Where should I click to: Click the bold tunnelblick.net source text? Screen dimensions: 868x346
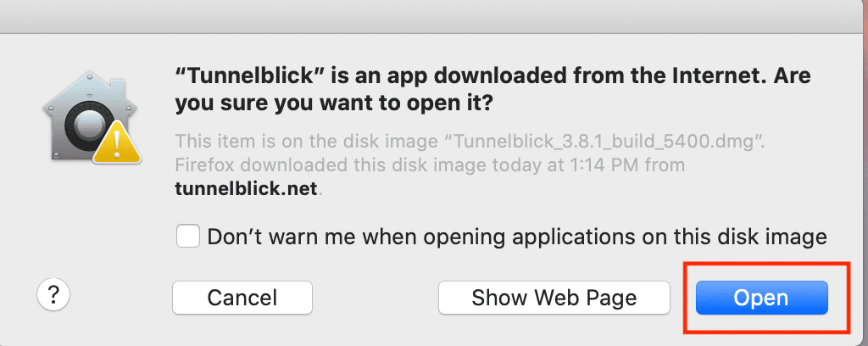(x=246, y=189)
